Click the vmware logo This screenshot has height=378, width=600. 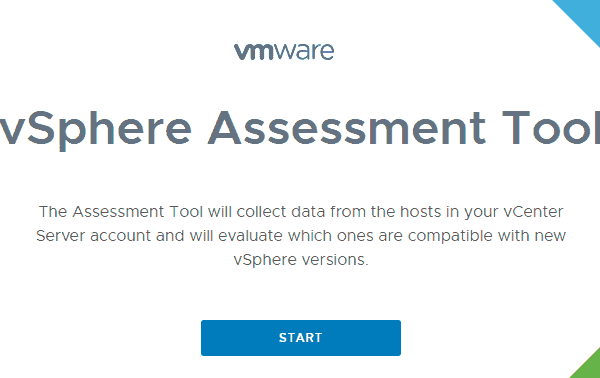[x=284, y=51]
